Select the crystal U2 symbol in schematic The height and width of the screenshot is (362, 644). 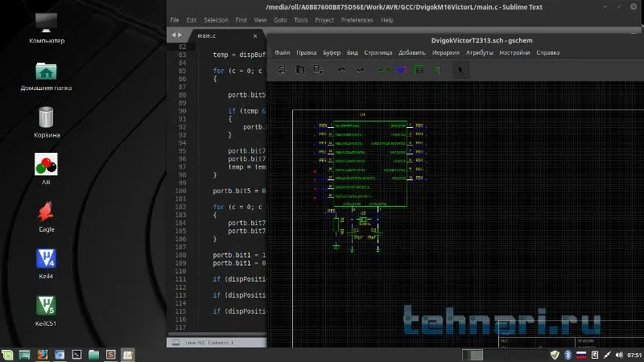pyautogui.click(x=363, y=220)
